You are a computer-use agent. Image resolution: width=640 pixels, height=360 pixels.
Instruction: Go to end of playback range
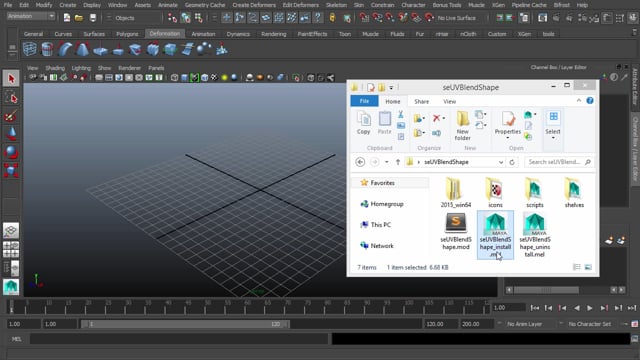(632, 308)
